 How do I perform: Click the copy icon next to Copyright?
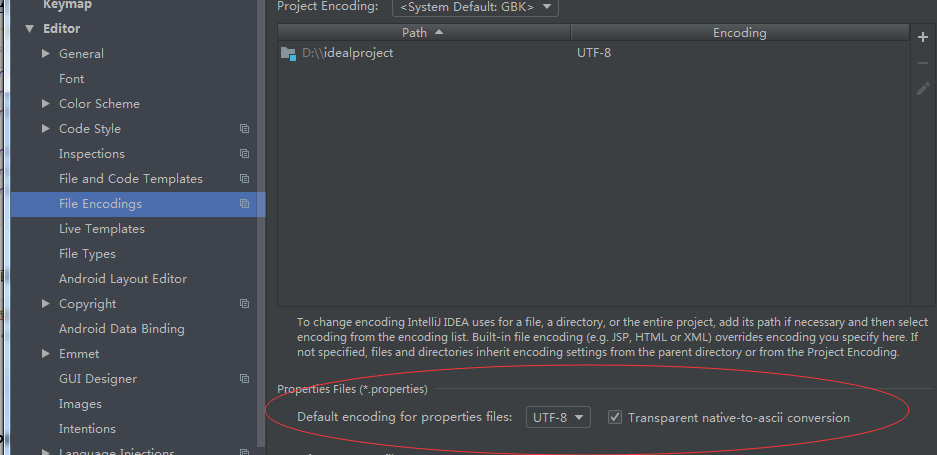click(244, 304)
